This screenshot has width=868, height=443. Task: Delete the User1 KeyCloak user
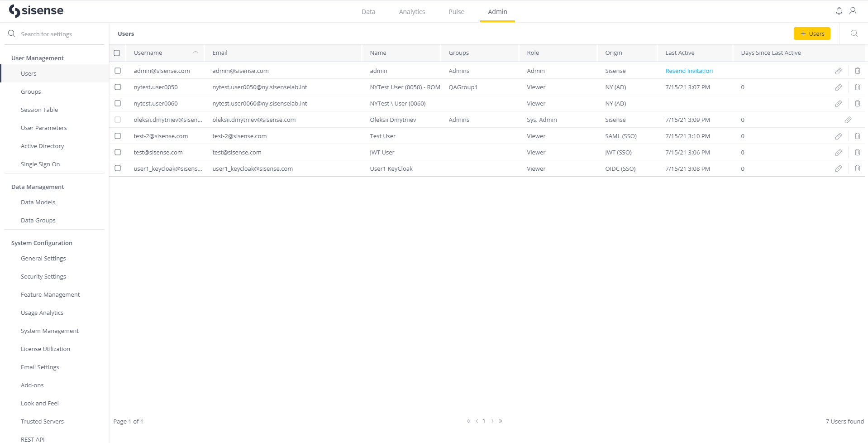[858, 169]
